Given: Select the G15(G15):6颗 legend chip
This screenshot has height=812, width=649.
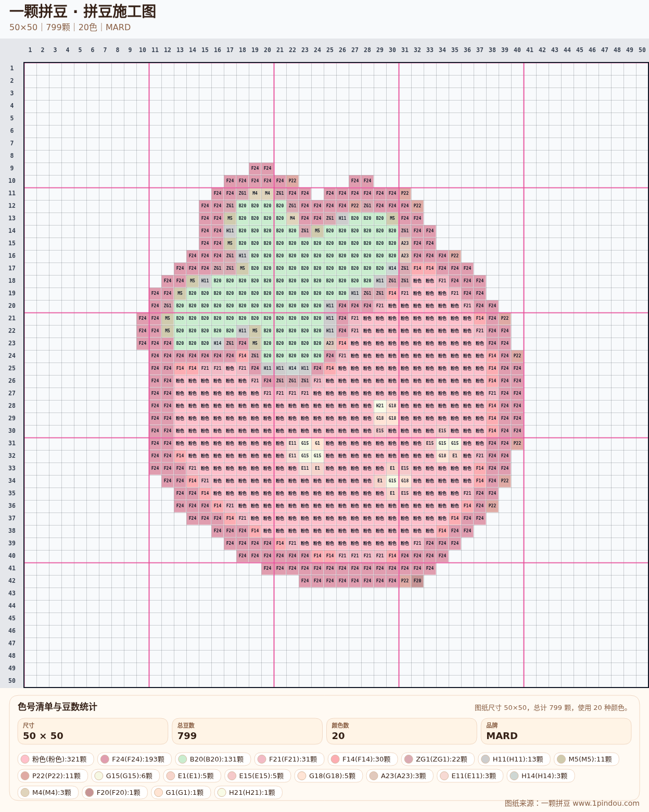Looking at the screenshot, I should coord(125,776).
